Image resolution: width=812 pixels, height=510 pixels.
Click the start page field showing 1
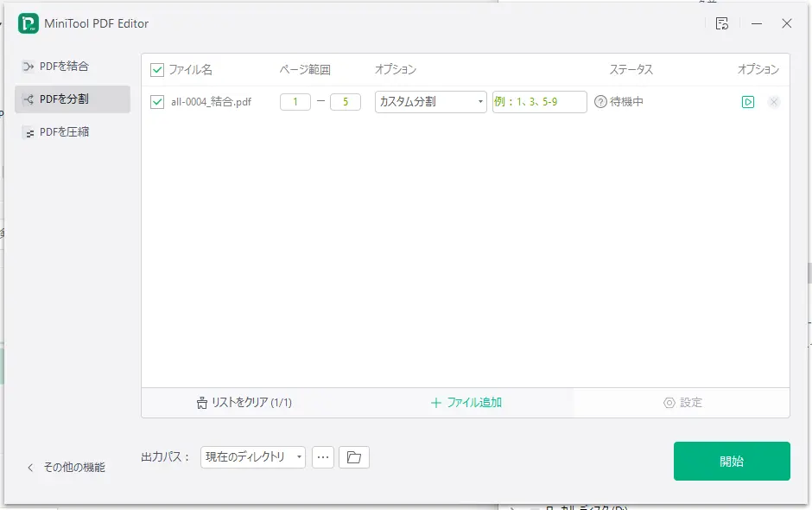click(295, 102)
